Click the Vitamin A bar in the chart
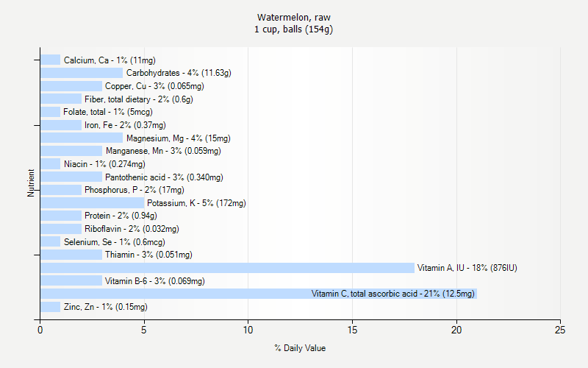The width and height of the screenshot is (588, 368). click(228, 268)
